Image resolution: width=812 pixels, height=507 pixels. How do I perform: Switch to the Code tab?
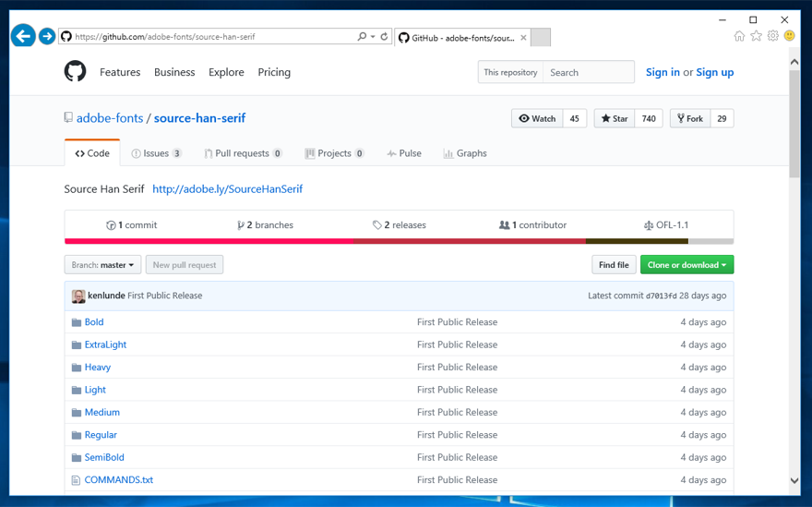click(92, 153)
